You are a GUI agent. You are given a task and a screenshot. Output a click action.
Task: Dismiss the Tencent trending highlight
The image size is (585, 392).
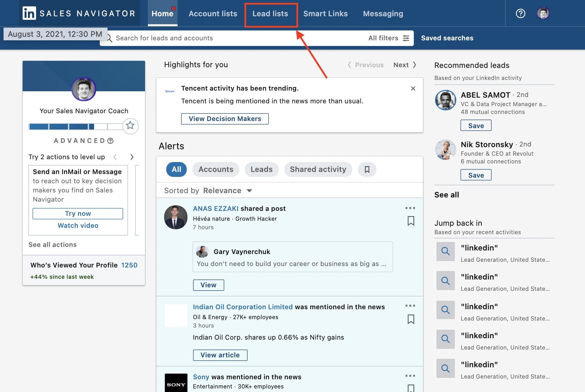coord(413,88)
